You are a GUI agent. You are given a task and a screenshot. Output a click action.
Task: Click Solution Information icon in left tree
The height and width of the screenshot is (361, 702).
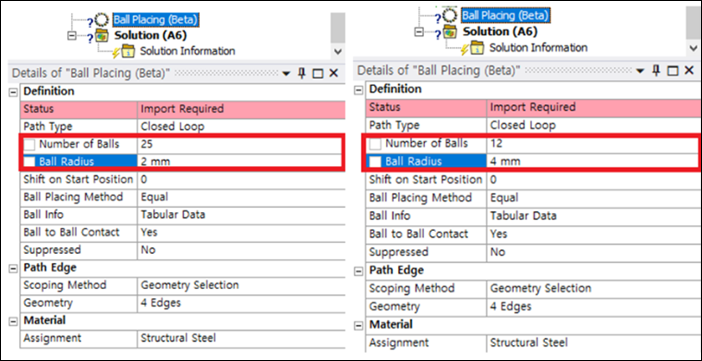coord(128,51)
